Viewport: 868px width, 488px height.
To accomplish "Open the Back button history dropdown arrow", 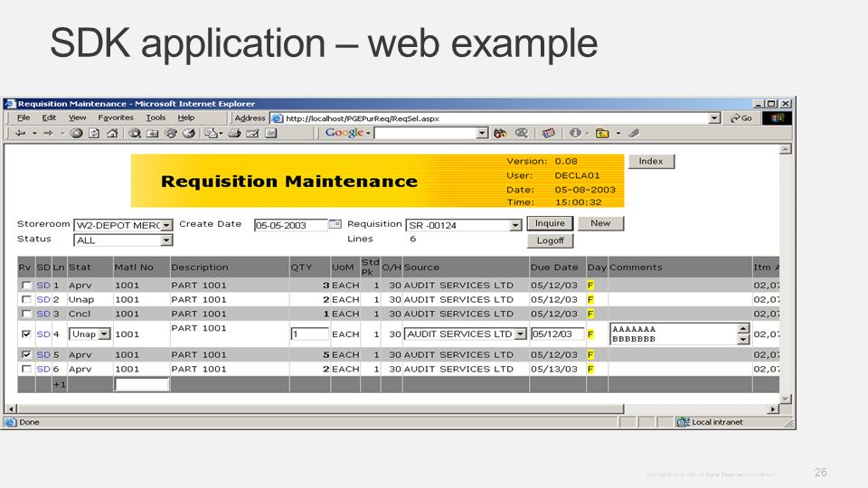I will [x=34, y=134].
